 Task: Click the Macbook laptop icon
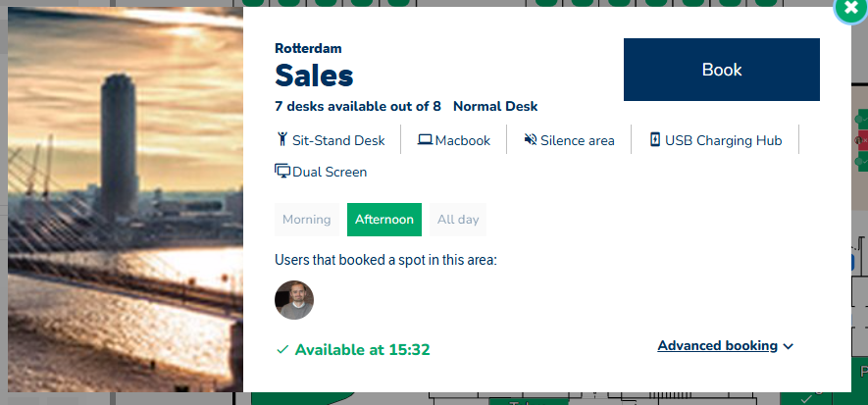425,139
